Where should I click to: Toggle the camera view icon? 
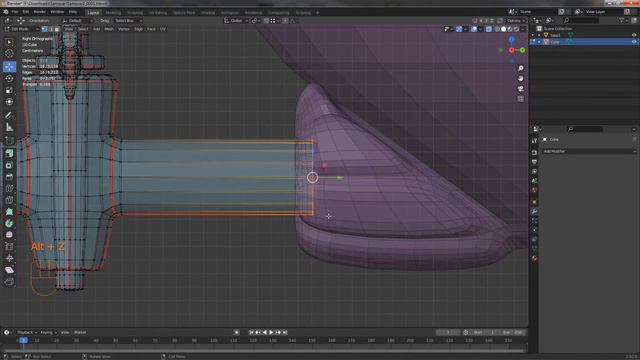tap(521, 89)
